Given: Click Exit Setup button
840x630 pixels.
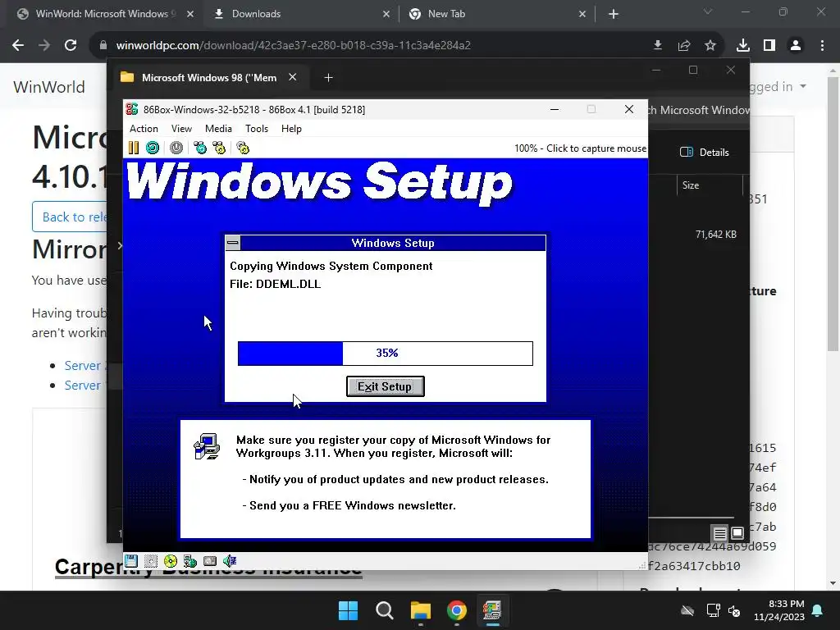Looking at the screenshot, I should click(x=386, y=386).
